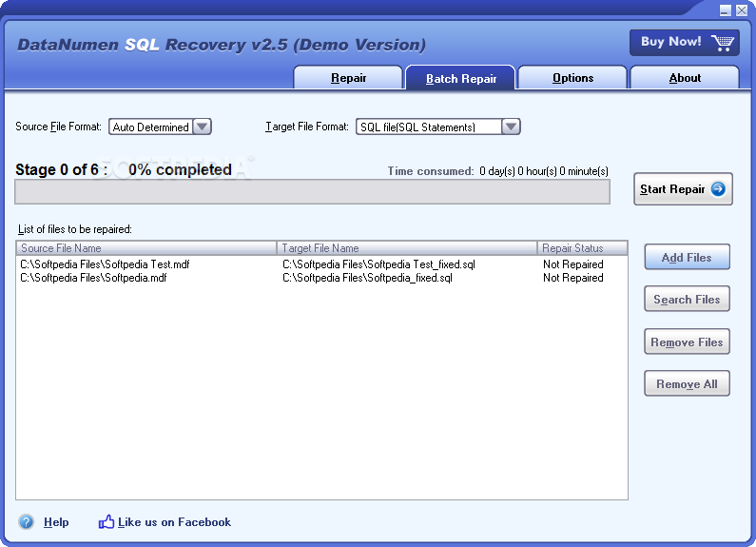
Task: Click the Facebook thumbs-up icon
Action: (x=107, y=521)
